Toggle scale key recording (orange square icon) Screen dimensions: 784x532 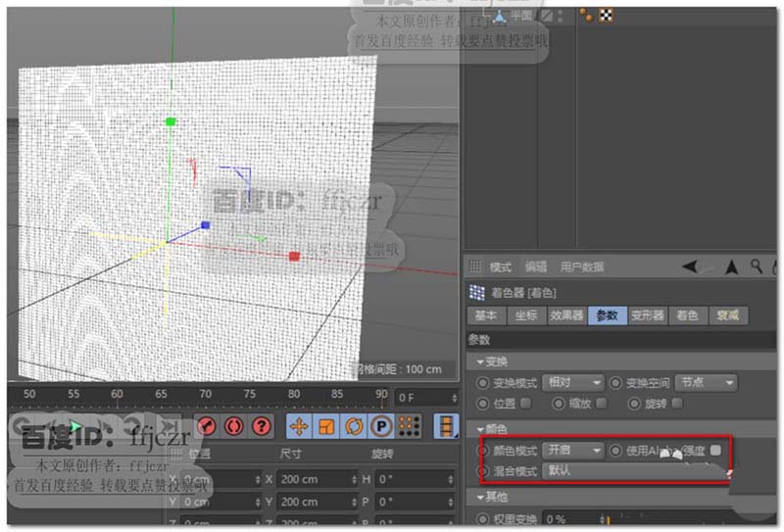pos(326,426)
